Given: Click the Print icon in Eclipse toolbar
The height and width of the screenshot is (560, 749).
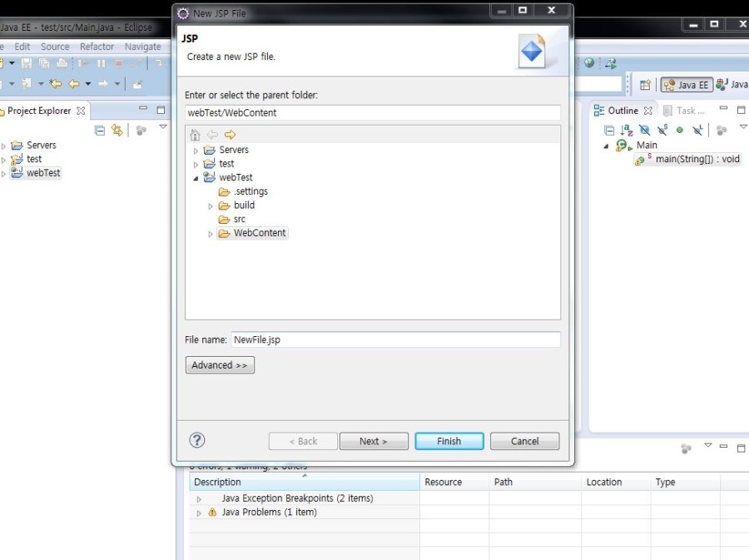Looking at the screenshot, I should [x=62, y=63].
